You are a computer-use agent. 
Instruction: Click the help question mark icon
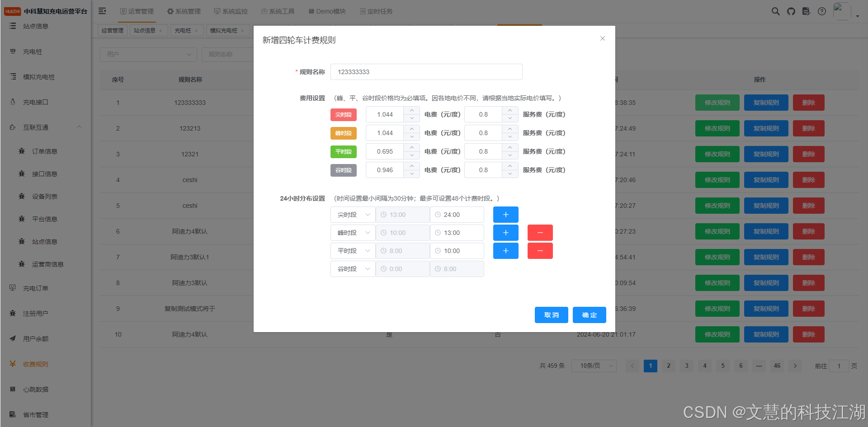[x=822, y=11]
